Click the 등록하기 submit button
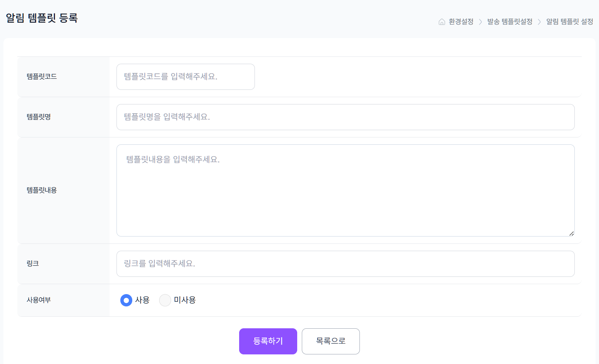Screen dimensions: 599x364 coord(268,341)
